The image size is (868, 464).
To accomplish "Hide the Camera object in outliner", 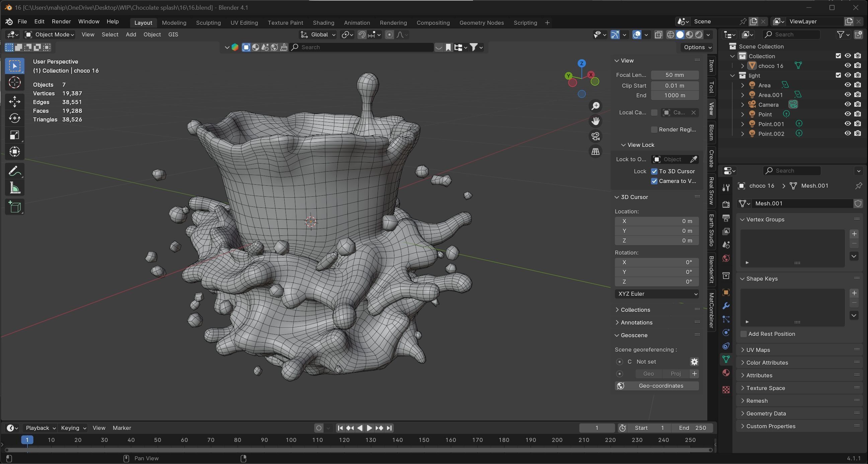I will click(848, 104).
